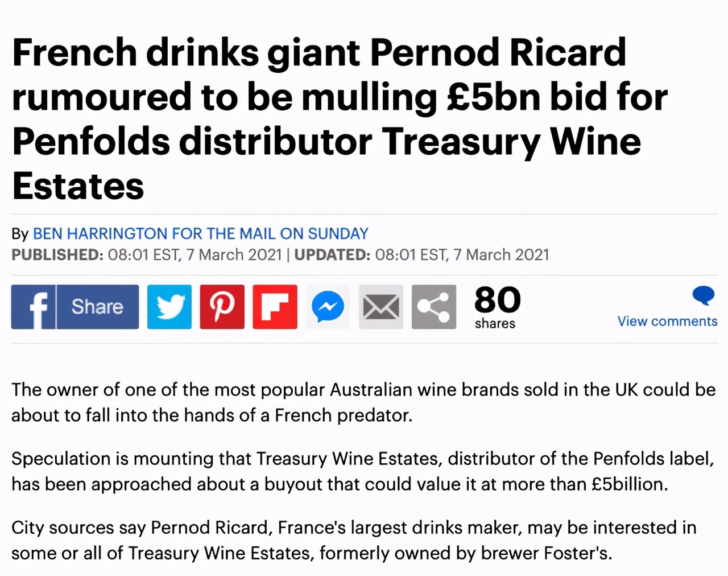Click the paragraph starting City sources say

click(x=354, y=540)
